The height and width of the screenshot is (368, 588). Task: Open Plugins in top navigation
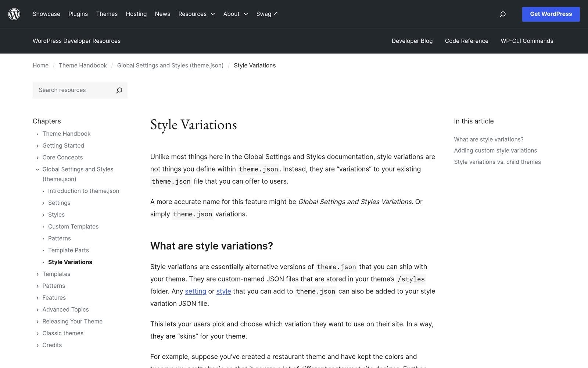click(x=78, y=14)
